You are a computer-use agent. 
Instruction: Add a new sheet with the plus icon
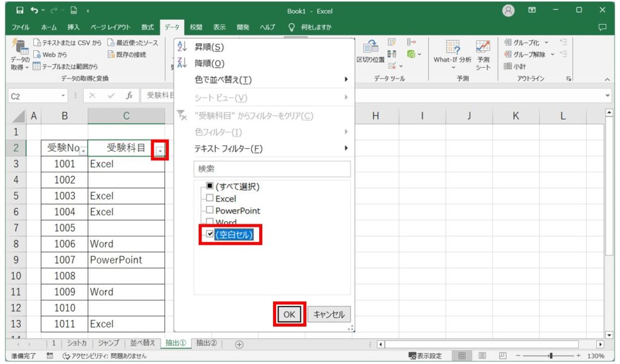pos(239,344)
